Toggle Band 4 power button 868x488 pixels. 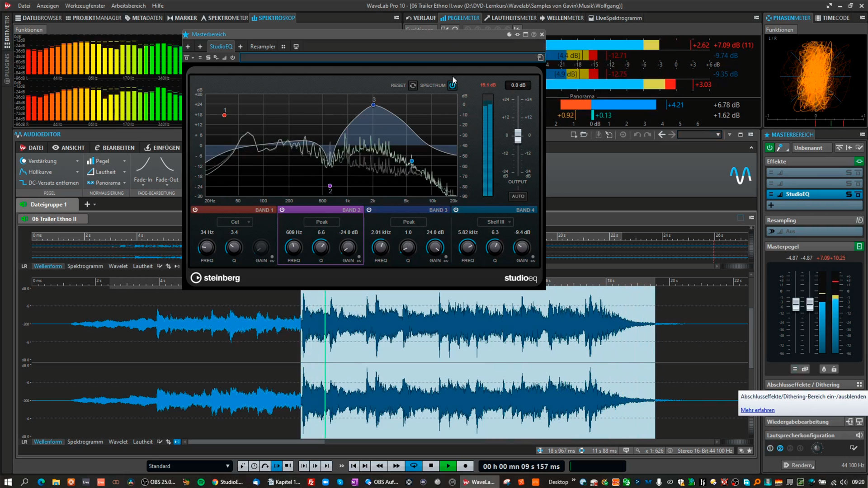tap(456, 210)
